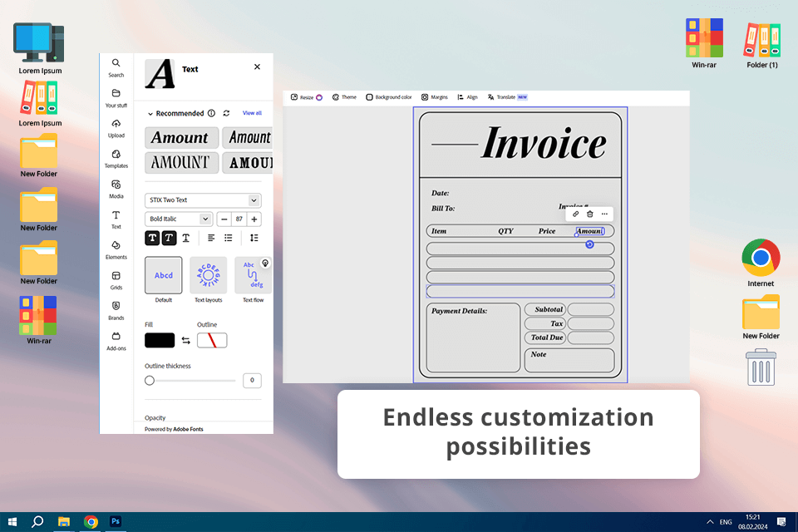Choose the Text layouts option
798x532 pixels.
coord(208,275)
